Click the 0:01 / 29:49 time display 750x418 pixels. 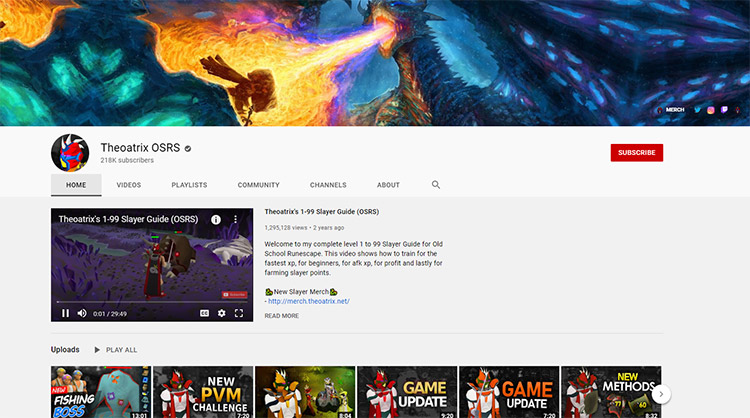(110, 314)
